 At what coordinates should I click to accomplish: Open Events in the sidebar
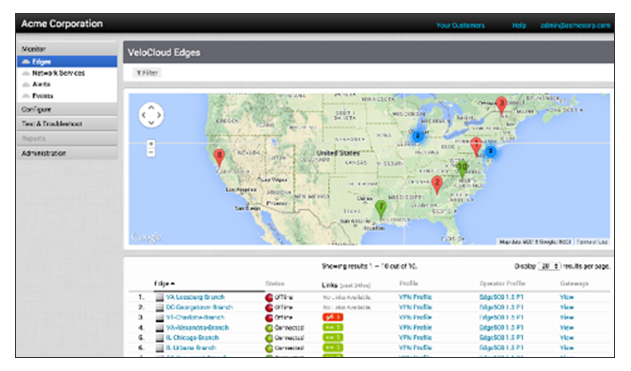[43, 96]
